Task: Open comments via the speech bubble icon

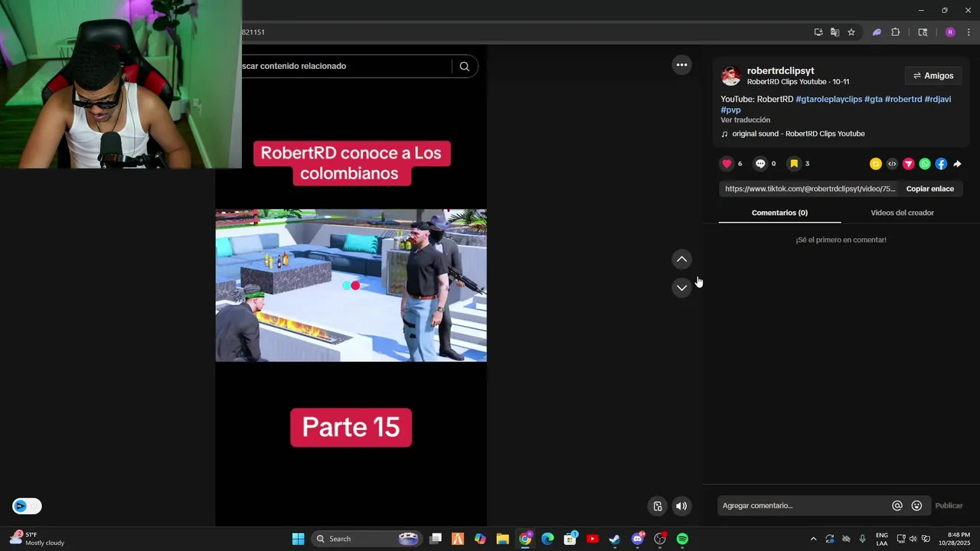Action: (760, 164)
